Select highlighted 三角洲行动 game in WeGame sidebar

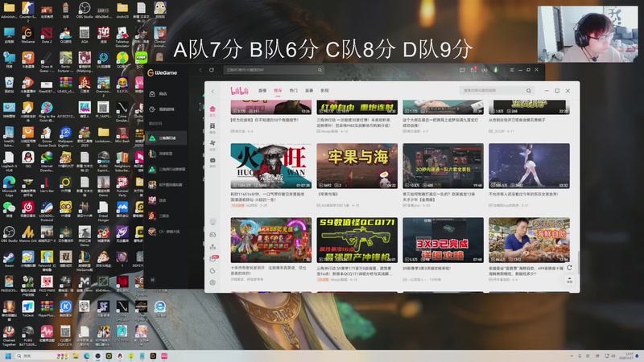[x=166, y=138]
